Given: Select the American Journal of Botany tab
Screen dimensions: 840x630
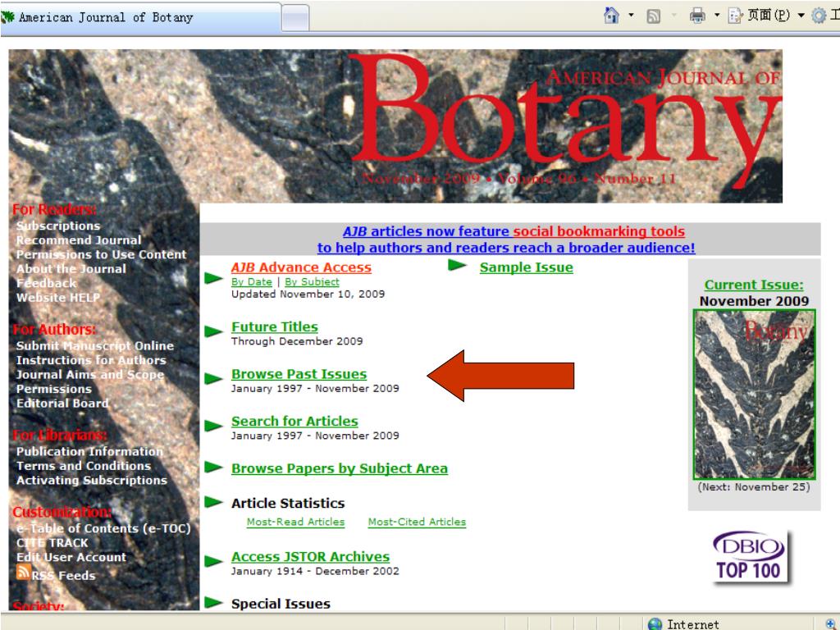Looking at the screenshot, I should coord(140,18).
